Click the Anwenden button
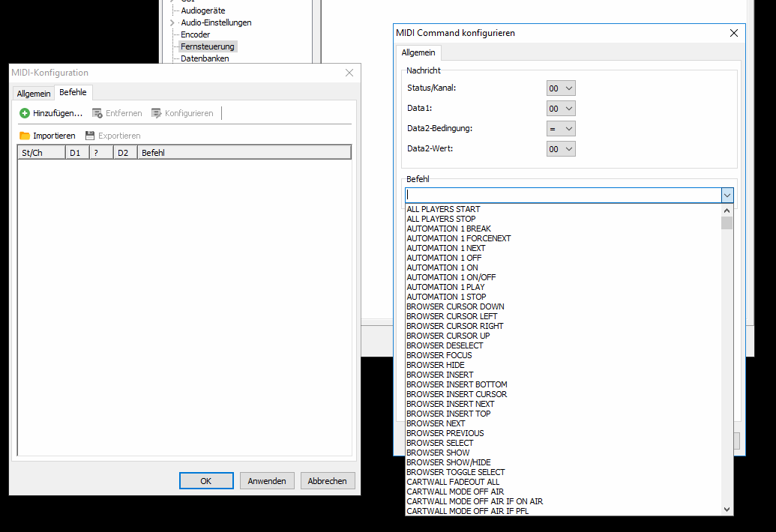 pyautogui.click(x=267, y=481)
